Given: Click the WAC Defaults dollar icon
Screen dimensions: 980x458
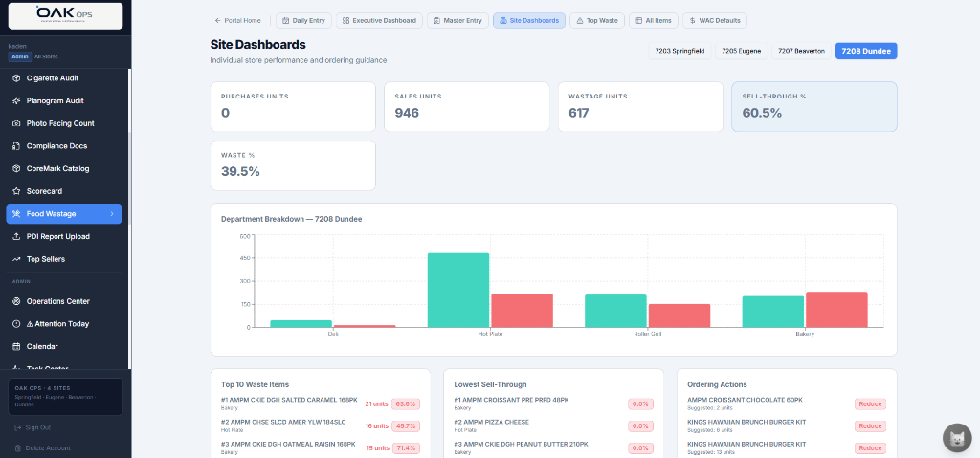Looking at the screenshot, I should (x=693, y=21).
